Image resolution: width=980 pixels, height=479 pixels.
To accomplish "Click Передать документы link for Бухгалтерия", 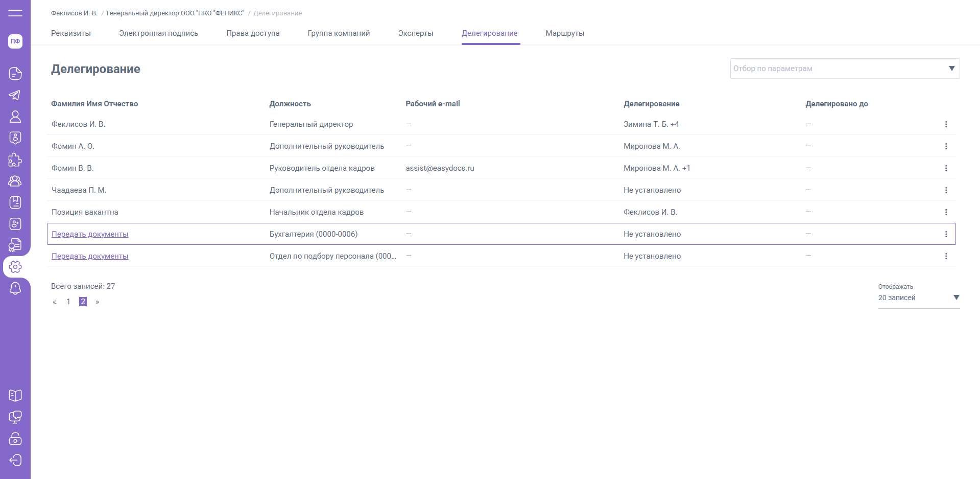I will point(90,234).
